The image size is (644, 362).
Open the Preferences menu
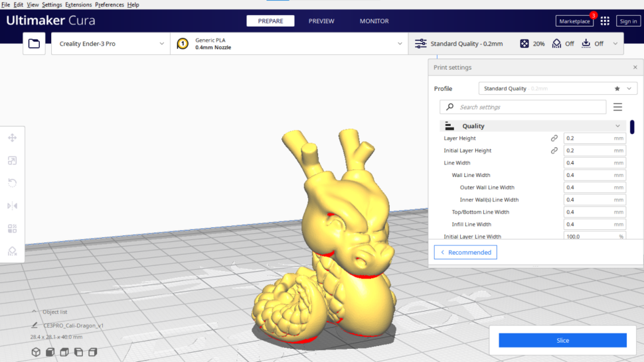110,5
